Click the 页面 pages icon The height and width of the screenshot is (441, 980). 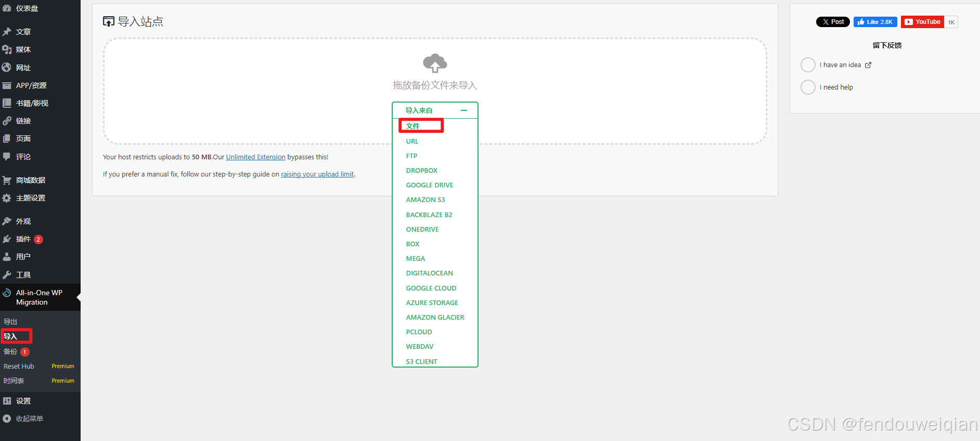tap(7, 138)
